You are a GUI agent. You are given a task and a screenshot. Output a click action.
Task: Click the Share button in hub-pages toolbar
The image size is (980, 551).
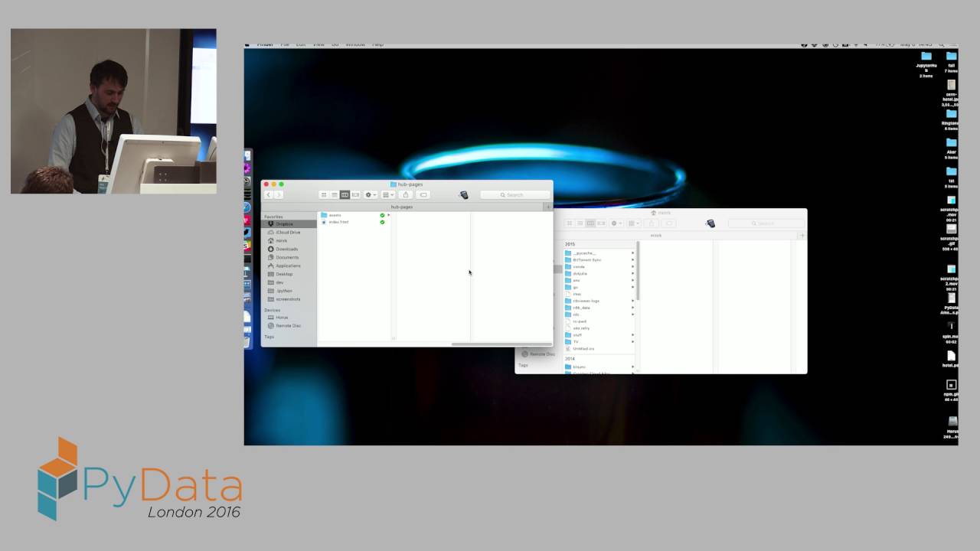coord(406,195)
